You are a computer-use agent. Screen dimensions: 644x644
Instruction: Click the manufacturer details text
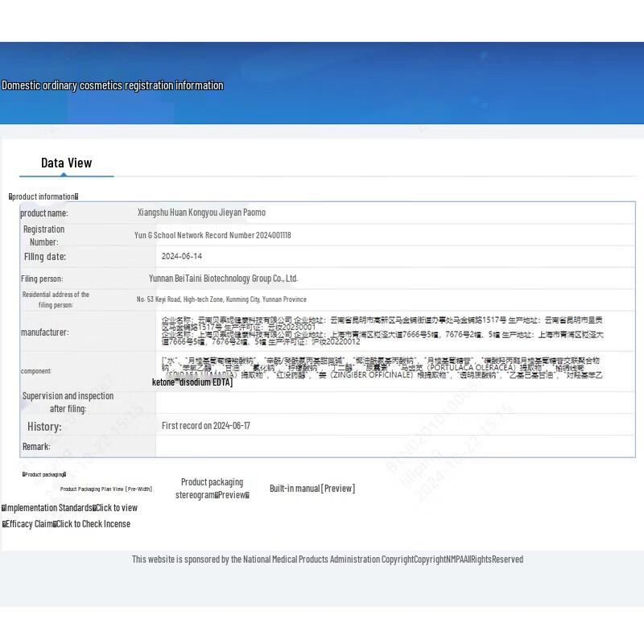pos(382,331)
